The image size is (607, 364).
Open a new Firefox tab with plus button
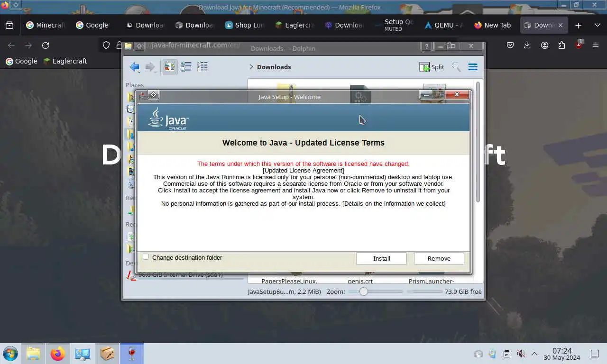pos(578,25)
